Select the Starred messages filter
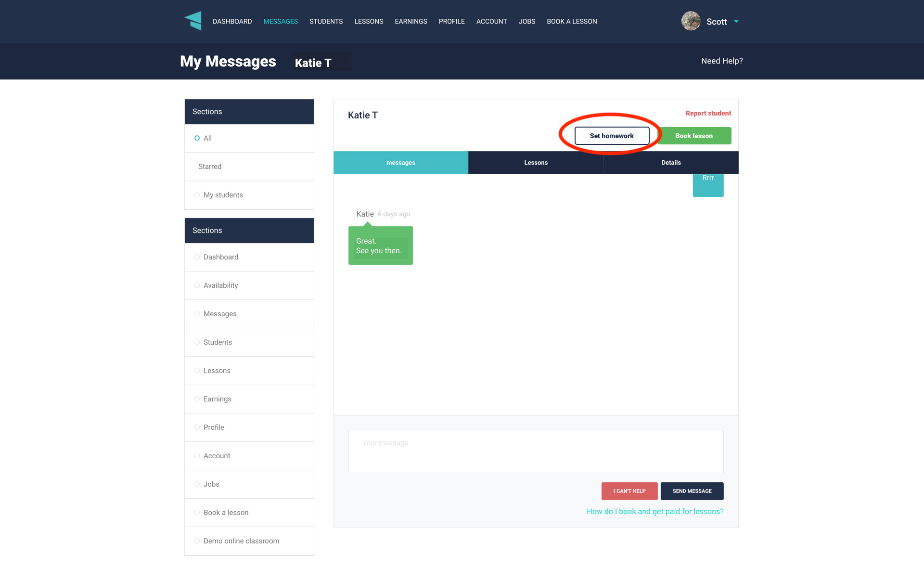This screenshot has width=924, height=581. (249, 167)
